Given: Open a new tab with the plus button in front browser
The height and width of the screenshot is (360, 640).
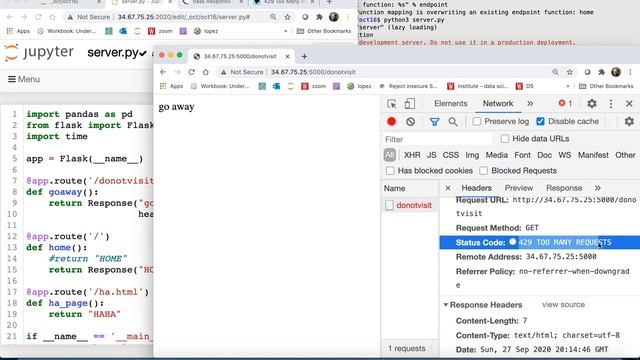Looking at the screenshot, I should [304, 56].
